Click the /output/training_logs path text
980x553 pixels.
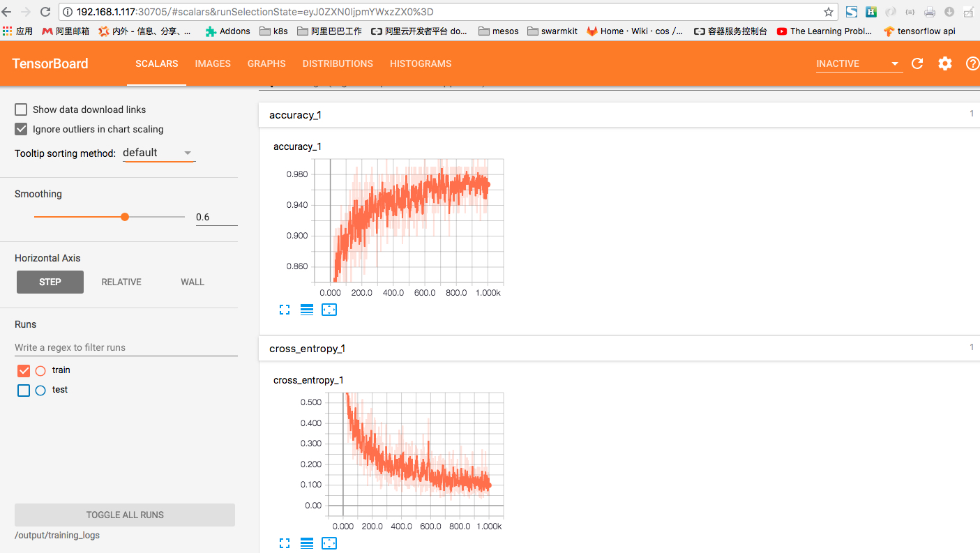tap(57, 536)
